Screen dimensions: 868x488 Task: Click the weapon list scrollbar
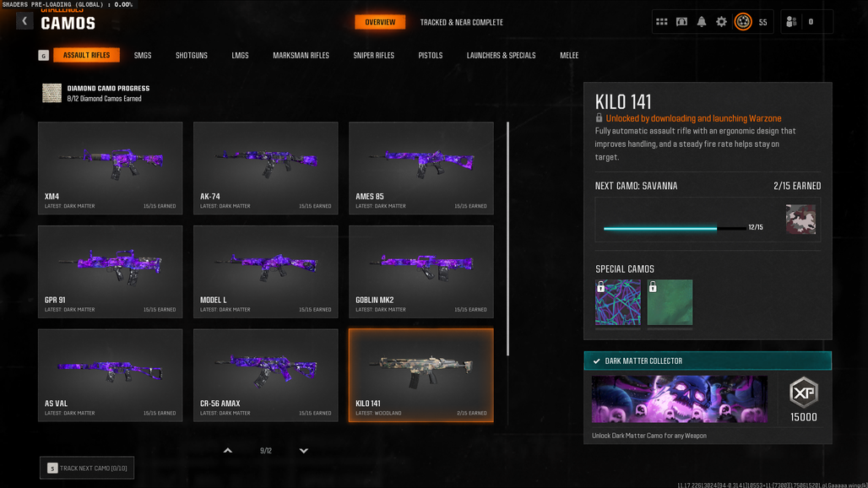click(x=507, y=239)
